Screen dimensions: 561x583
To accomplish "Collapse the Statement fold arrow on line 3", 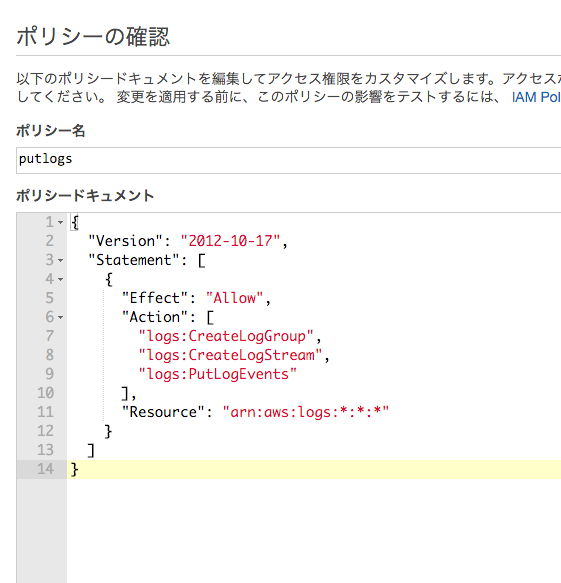I will point(60,260).
